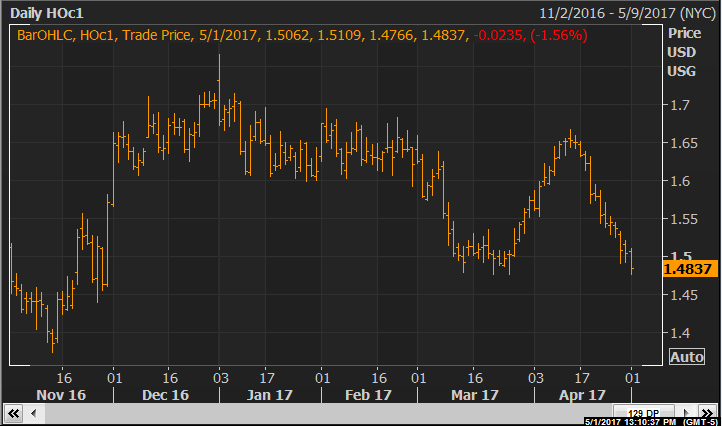Click the 1.4 price axis value
This screenshot has height=426, width=722.
(x=680, y=333)
